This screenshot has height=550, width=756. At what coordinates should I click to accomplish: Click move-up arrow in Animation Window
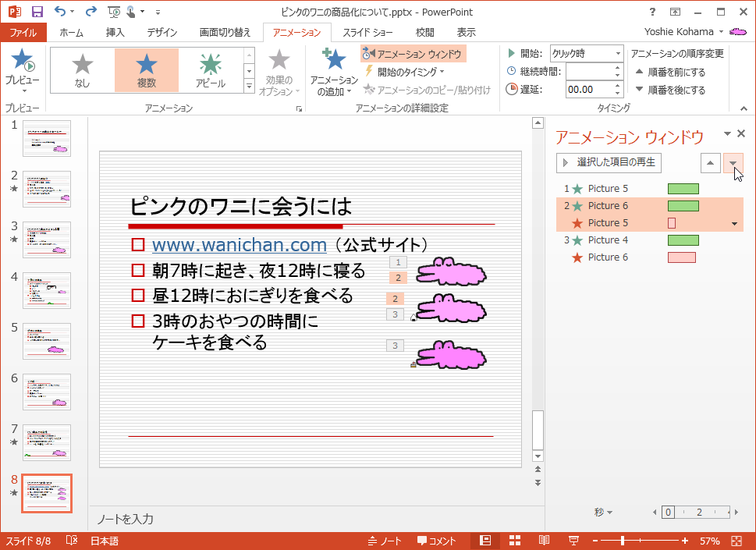coord(710,163)
